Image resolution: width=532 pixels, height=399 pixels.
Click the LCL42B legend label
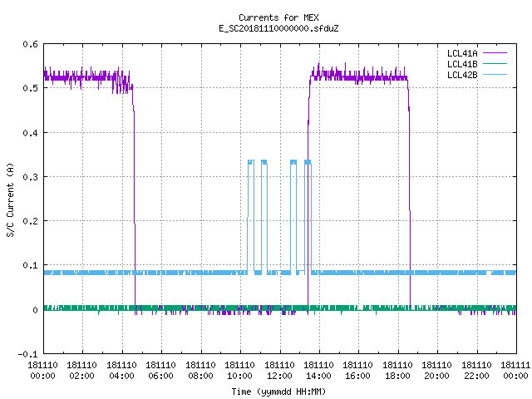click(462, 75)
